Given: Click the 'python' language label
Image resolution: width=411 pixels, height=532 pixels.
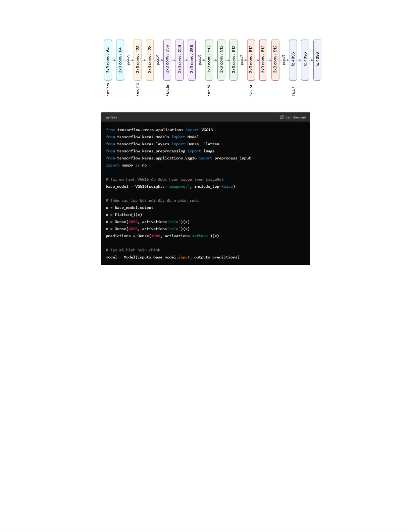Looking at the screenshot, I should 111,117.
